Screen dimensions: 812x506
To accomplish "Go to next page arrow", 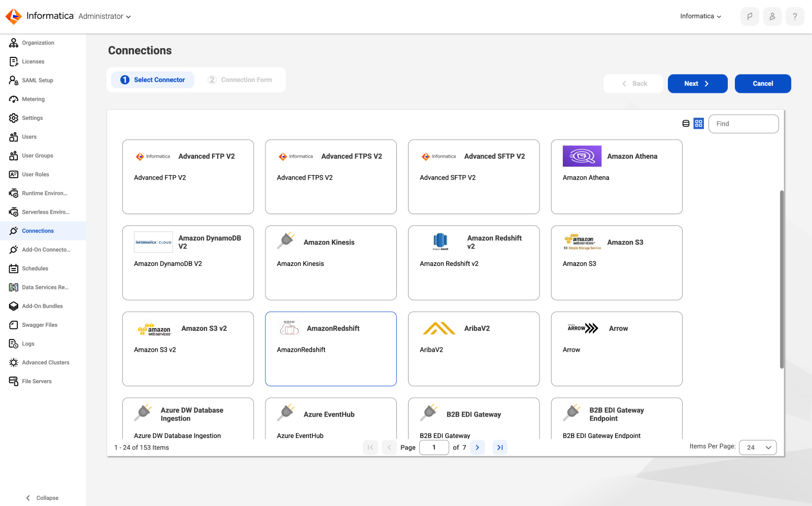I will (478, 448).
